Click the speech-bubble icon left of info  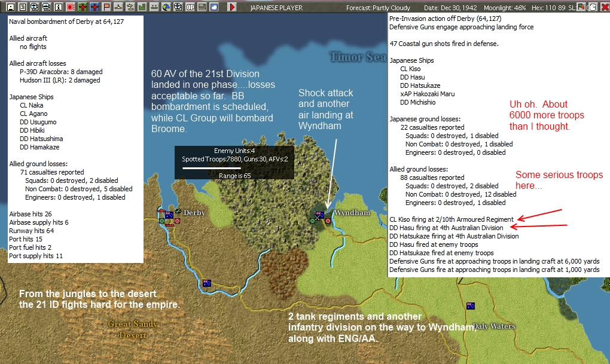click(x=46, y=7)
